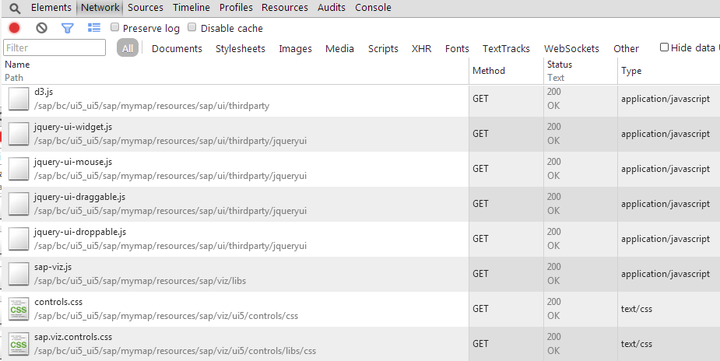The width and height of the screenshot is (720, 361).
Task: Click the Filter text input
Action: (54, 48)
